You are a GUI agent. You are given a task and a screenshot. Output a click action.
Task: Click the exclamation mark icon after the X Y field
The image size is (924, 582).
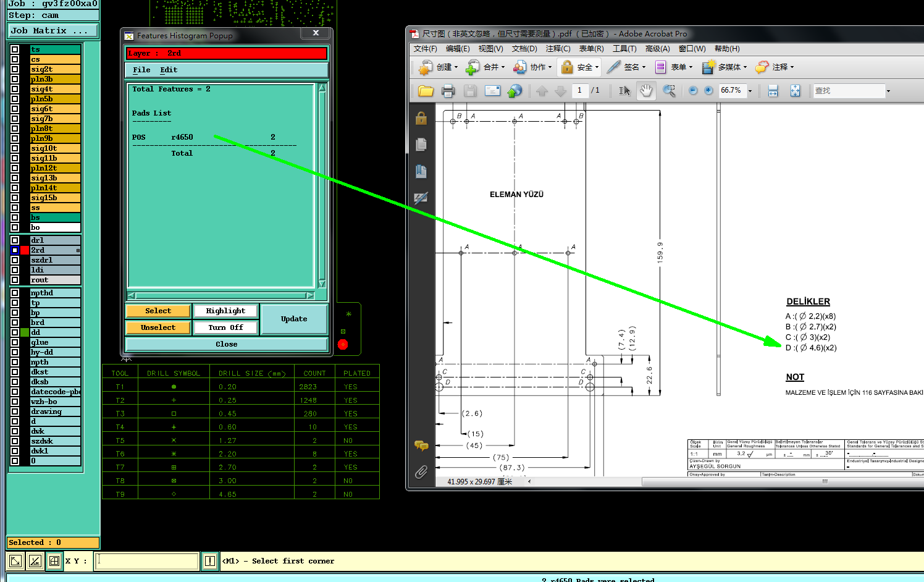(x=210, y=561)
